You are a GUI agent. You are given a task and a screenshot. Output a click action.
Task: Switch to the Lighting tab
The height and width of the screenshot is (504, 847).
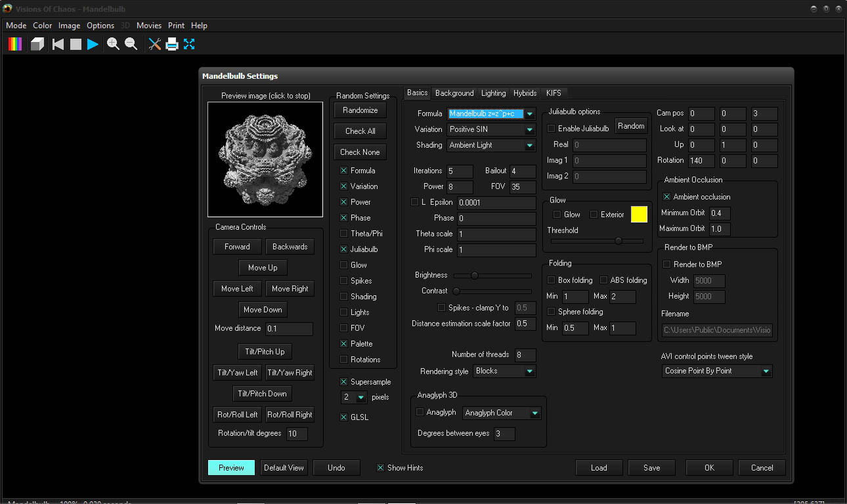pyautogui.click(x=494, y=93)
